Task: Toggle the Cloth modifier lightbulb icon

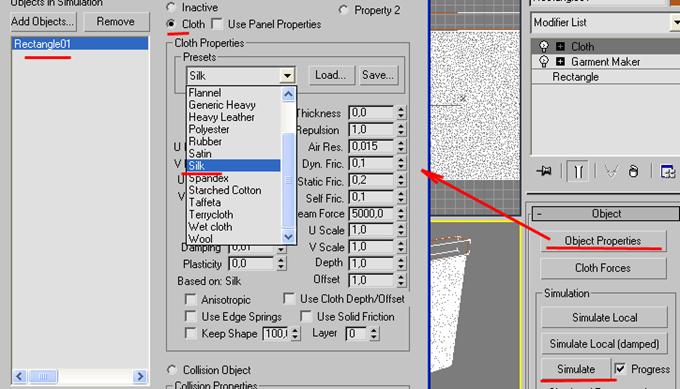Action: (543, 46)
